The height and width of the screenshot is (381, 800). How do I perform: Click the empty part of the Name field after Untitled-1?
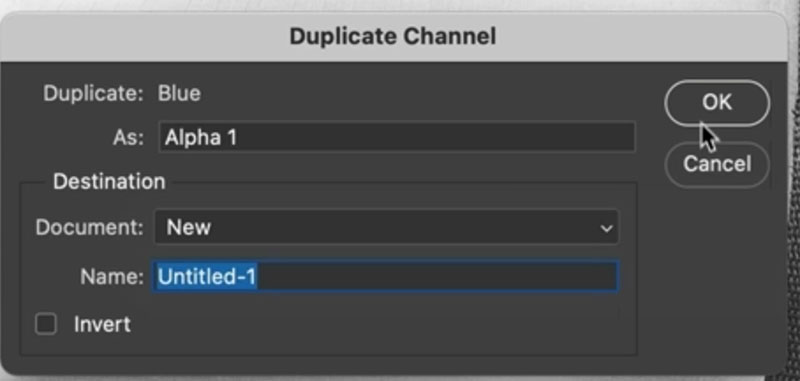(437, 276)
